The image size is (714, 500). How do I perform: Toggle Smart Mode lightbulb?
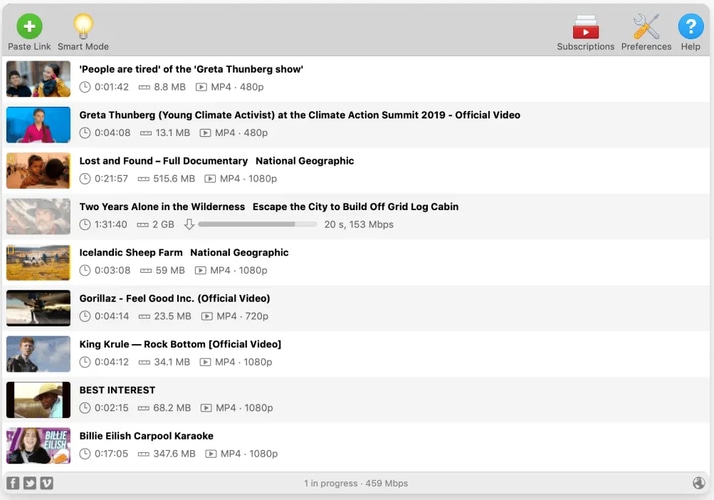tap(83, 27)
